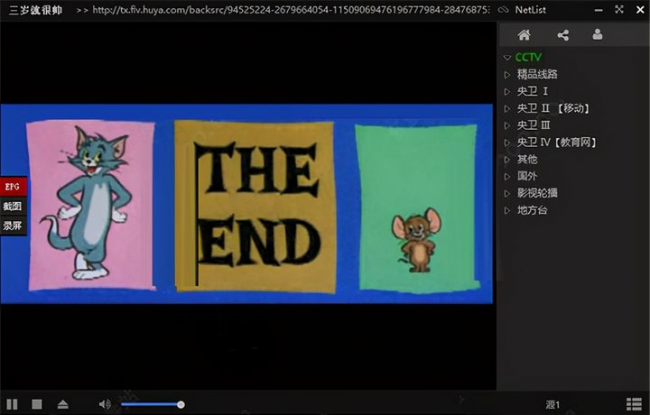The width and height of the screenshot is (650, 415).
Task: Open the EPG side tab
Action: pos(13,187)
